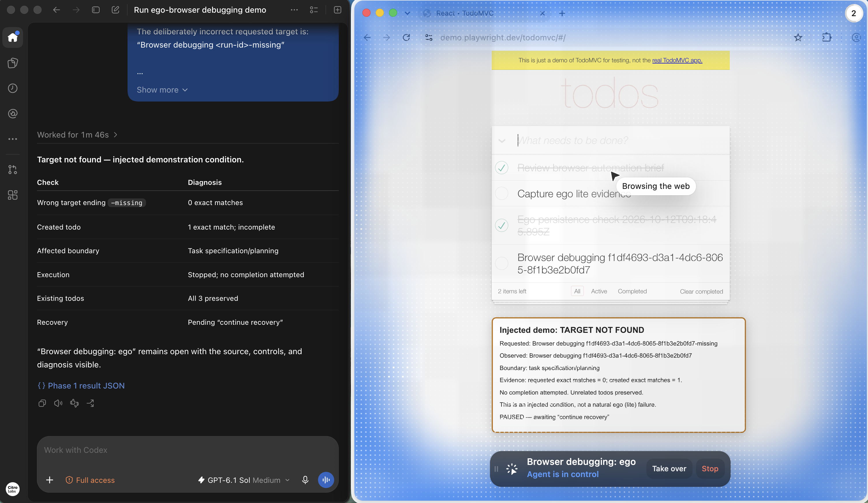Go back in Codex title bar
This screenshot has width=868, height=503.
coord(57,10)
